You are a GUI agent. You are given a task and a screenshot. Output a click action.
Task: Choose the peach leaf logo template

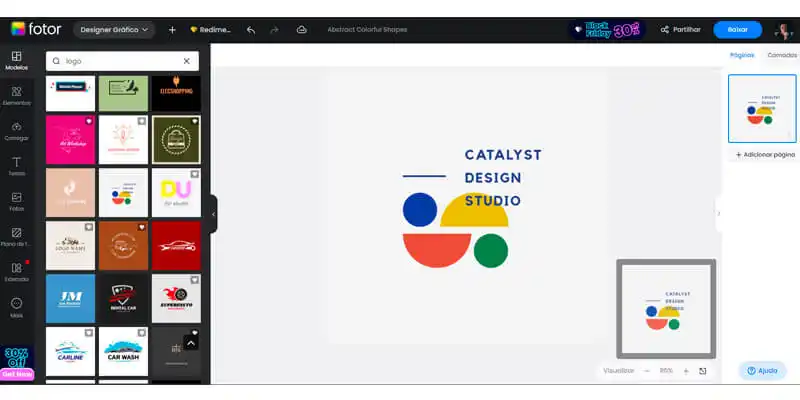pyautogui.click(x=70, y=193)
